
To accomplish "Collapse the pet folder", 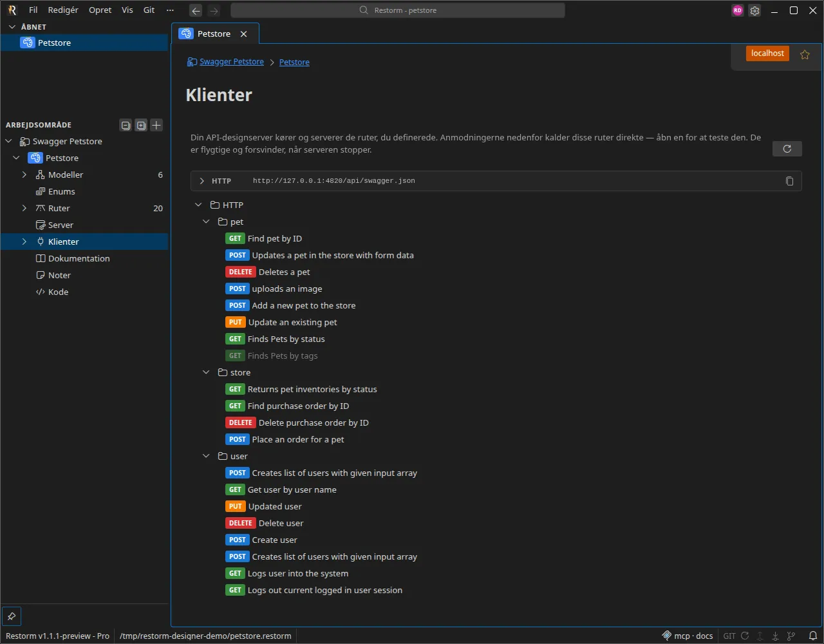I will pos(206,222).
